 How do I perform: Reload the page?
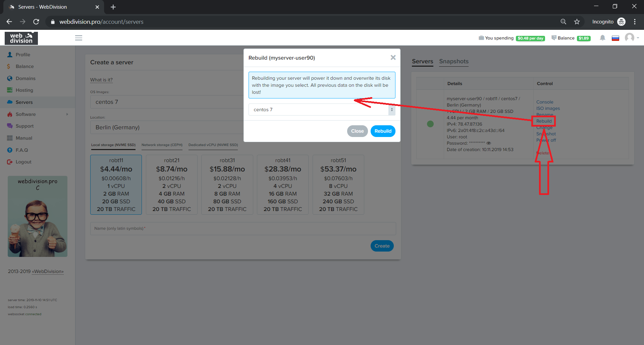[x=36, y=22]
